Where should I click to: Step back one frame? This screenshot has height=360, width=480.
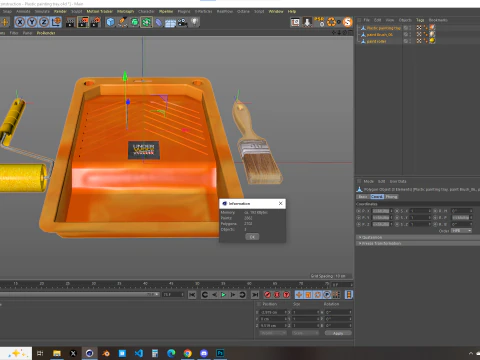214,295
